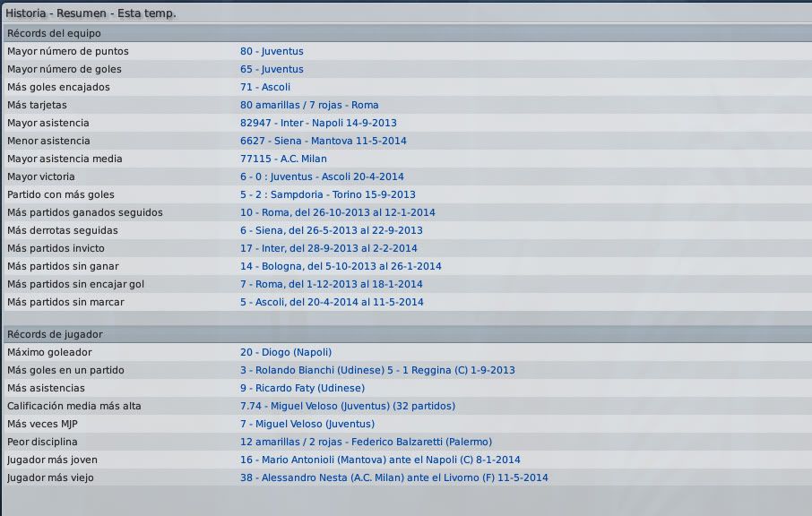The height and width of the screenshot is (516, 812).
Task: Open '14 - Bologna' winless run record
Action: (341, 267)
